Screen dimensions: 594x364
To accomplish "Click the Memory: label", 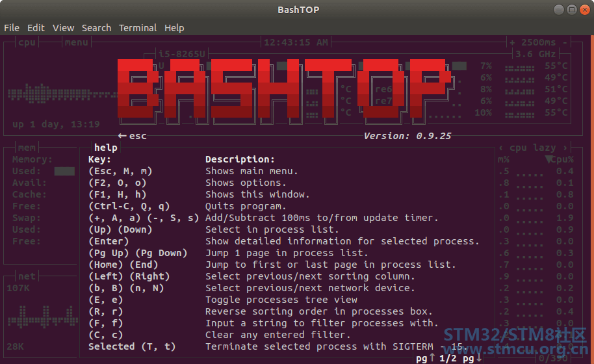I will [x=32, y=159].
